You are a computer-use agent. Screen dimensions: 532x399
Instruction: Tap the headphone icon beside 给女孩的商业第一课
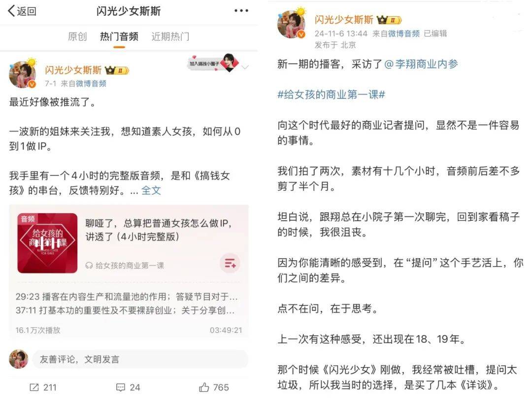tap(89, 266)
